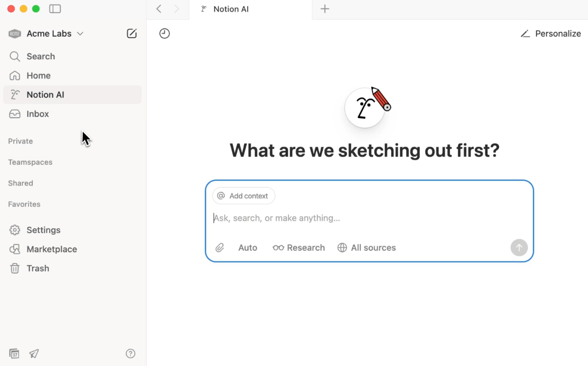Open the Inbox from the sidebar
This screenshot has width=588, height=366.
[38, 114]
